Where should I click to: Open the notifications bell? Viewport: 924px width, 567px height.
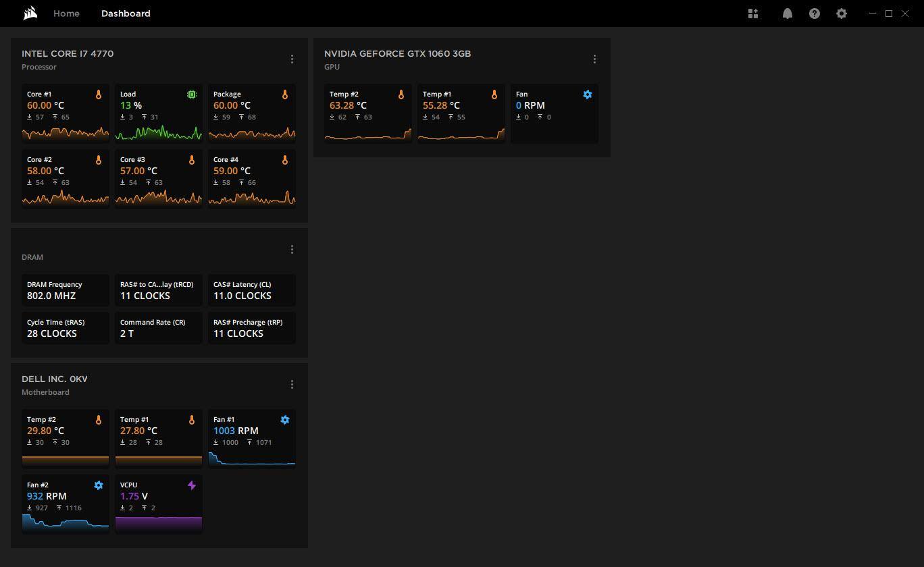(x=787, y=13)
